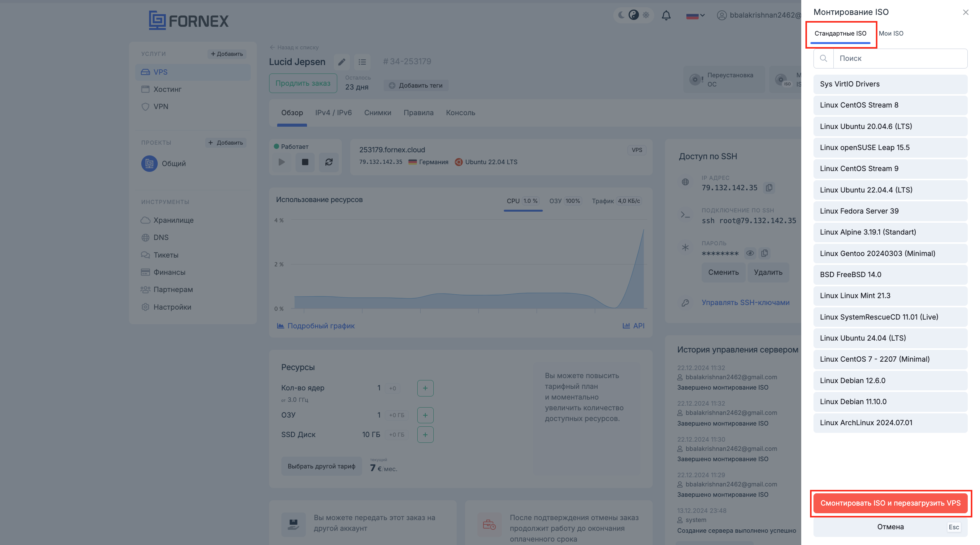The image size is (980, 545).
Task: Select Linux SystemRescueCD 11.01 (Live)
Action: coord(890,317)
